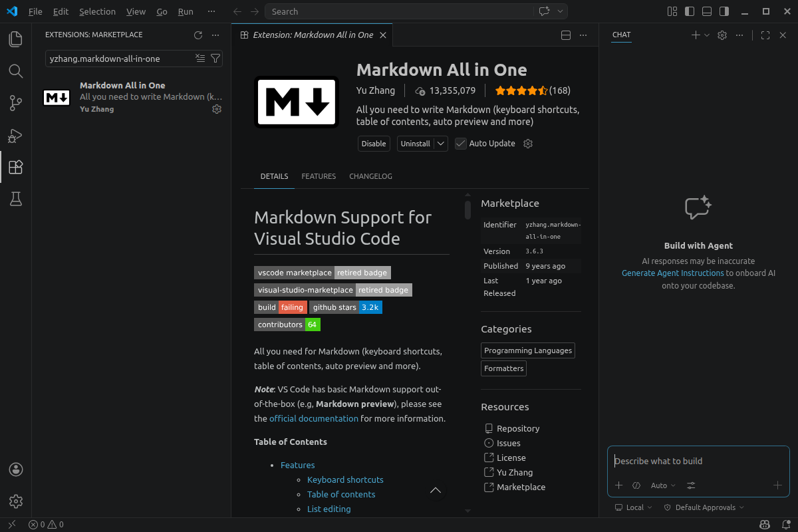The width and height of the screenshot is (798, 532).
Task: Configure chat tools icon in input box
Action: point(691,485)
